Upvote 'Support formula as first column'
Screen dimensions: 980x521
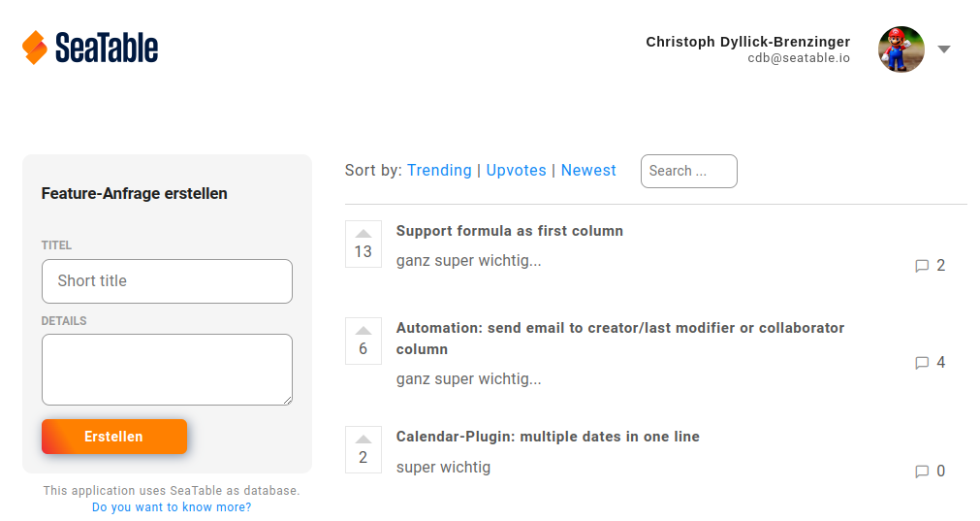(x=364, y=234)
